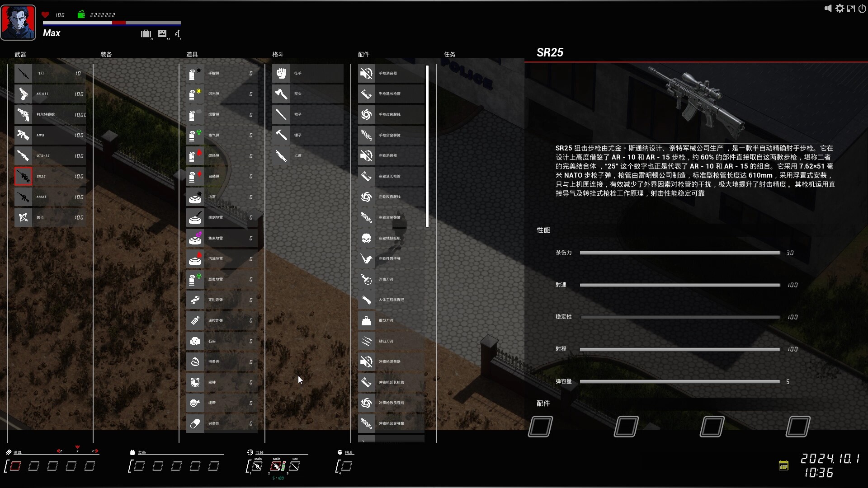Select the M1911 pistol icon
The width and height of the screenshot is (868, 488).
[23, 94]
